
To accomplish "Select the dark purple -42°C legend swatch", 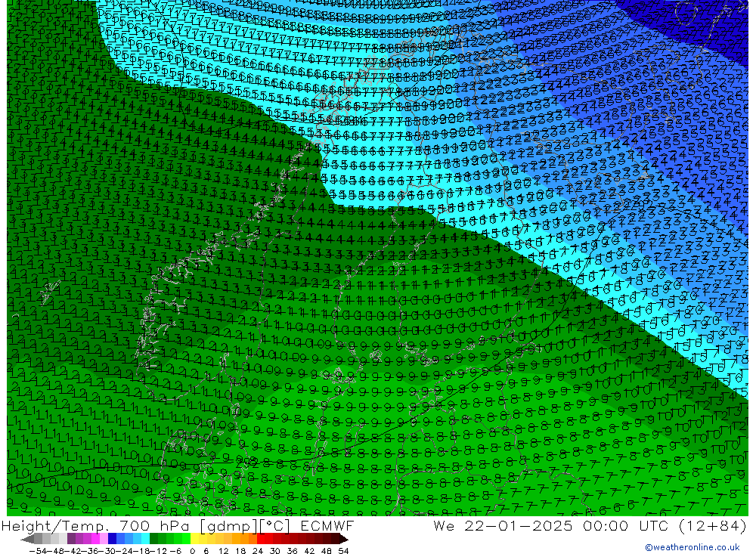I will click(71, 540).
